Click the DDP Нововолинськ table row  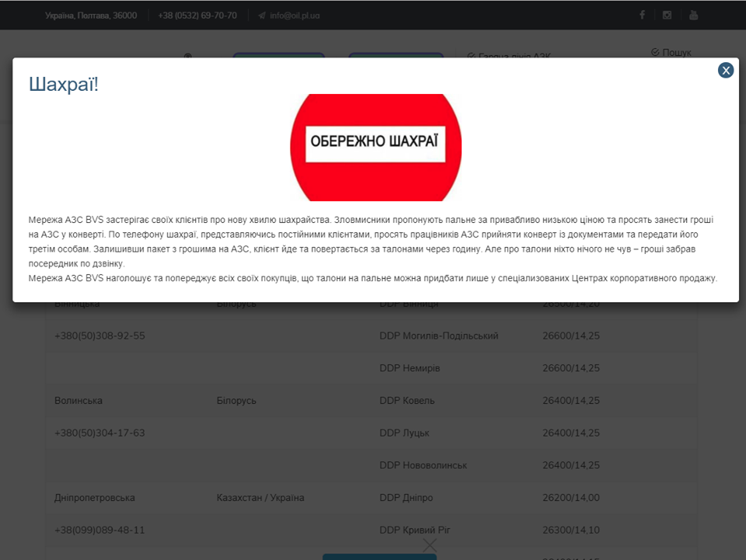pyautogui.click(x=423, y=465)
